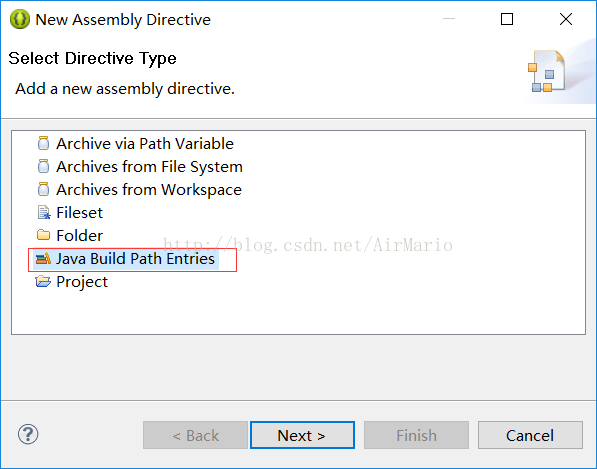Image resolution: width=597 pixels, height=469 pixels.
Task: Select Archives from File System entry
Action: tap(149, 167)
